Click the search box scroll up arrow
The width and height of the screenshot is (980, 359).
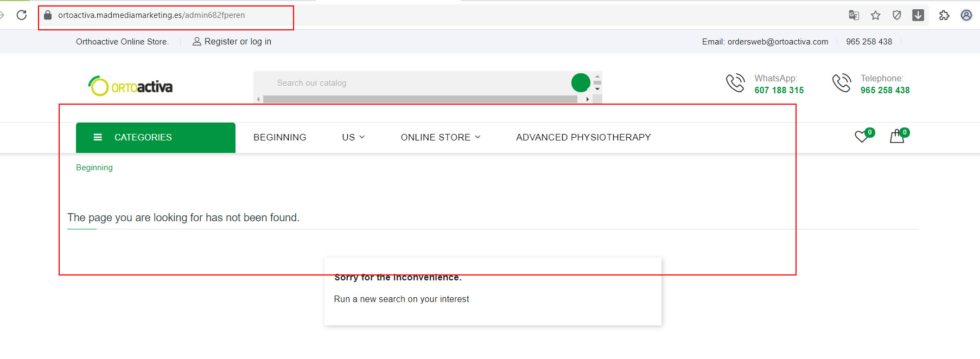click(x=597, y=76)
